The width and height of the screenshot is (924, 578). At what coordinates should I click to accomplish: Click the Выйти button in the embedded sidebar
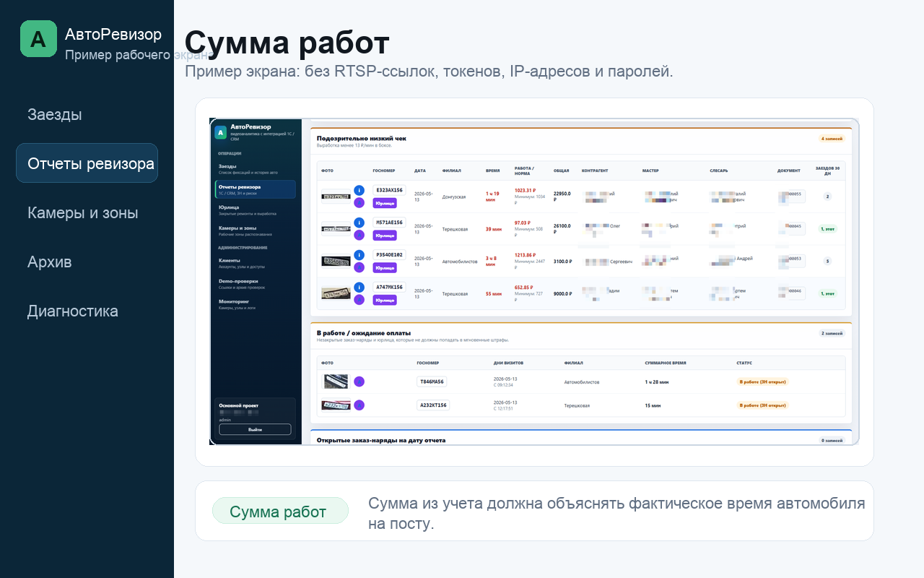pos(255,429)
